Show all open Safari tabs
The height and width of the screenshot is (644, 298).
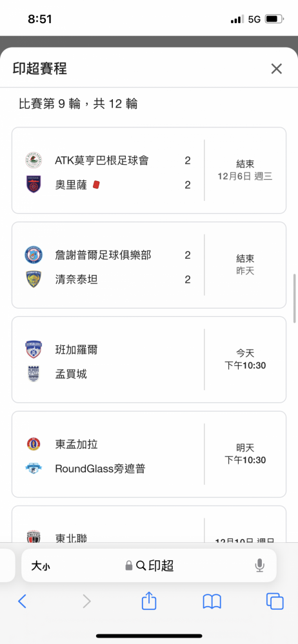[x=275, y=601]
